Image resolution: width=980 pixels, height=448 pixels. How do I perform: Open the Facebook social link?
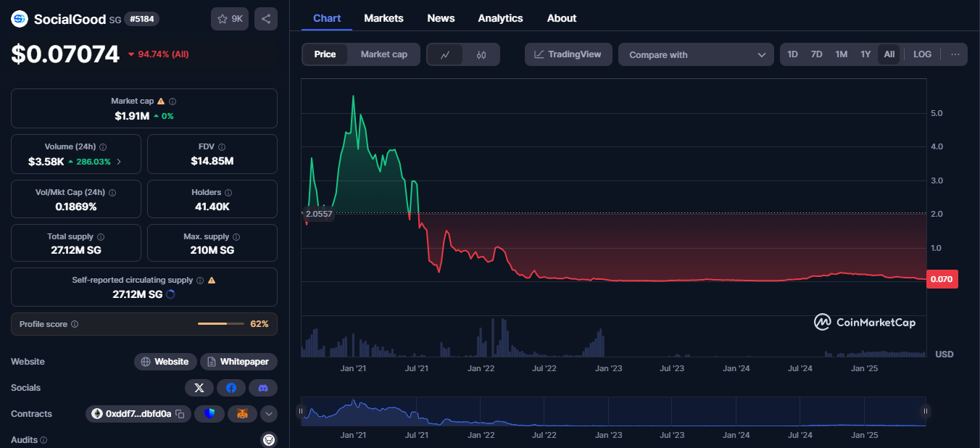pyautogui.click(x=231, y=388)
